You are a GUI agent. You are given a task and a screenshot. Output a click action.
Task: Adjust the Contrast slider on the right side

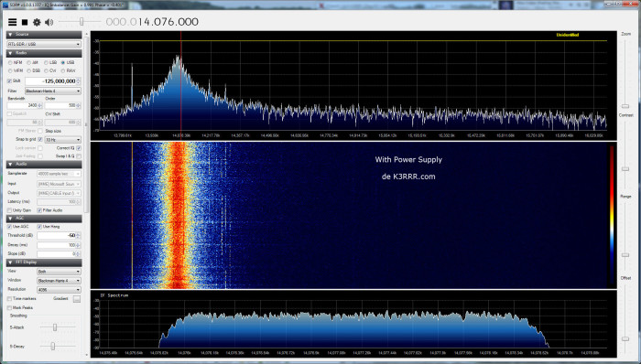(625, 168)
